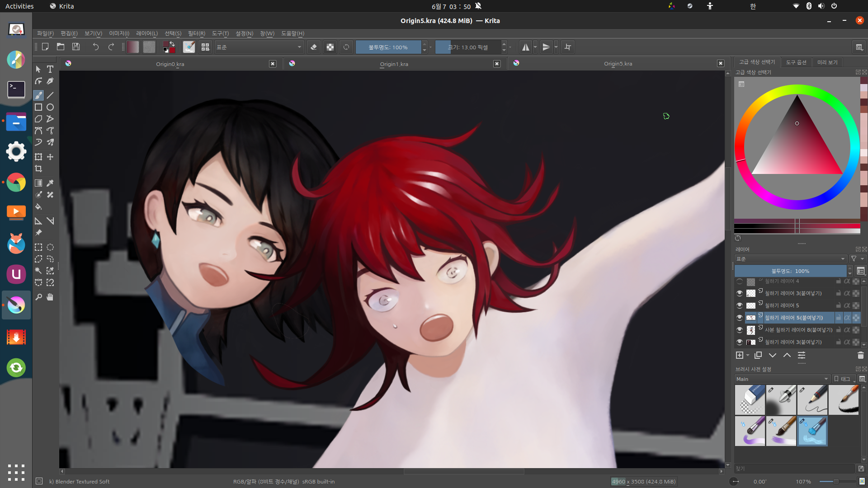
Task: Open the 필터(R) menu
Action: click(x=196, y=33)
